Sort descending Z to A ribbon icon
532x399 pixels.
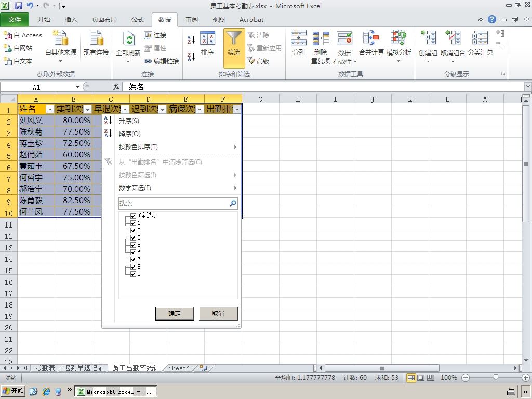191,56
